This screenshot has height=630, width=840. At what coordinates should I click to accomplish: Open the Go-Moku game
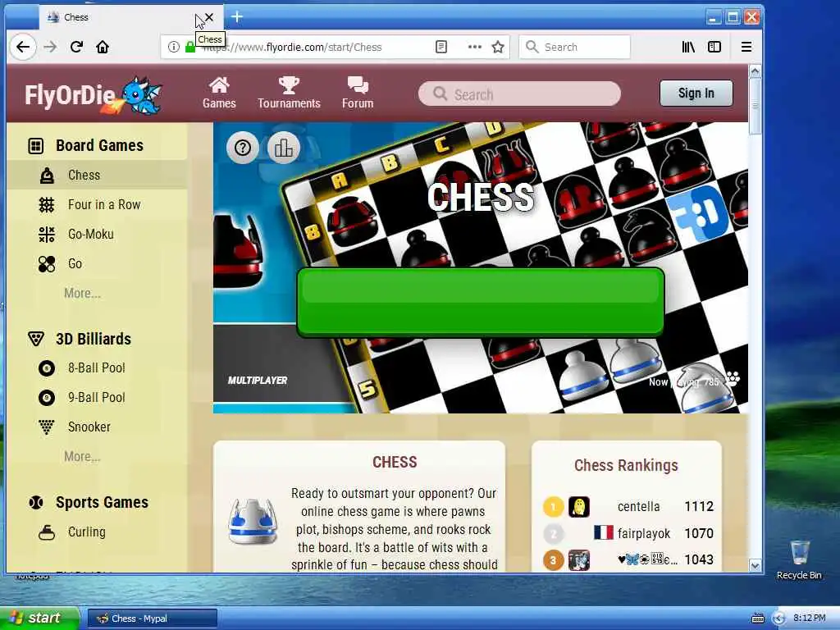[97, 234]
